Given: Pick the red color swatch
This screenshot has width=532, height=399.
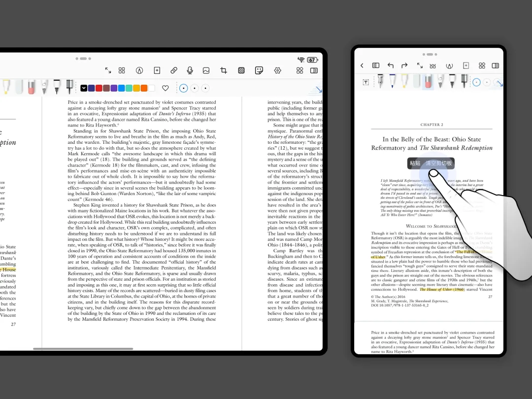Looking at the screenshot, I should tap(99, 88).
